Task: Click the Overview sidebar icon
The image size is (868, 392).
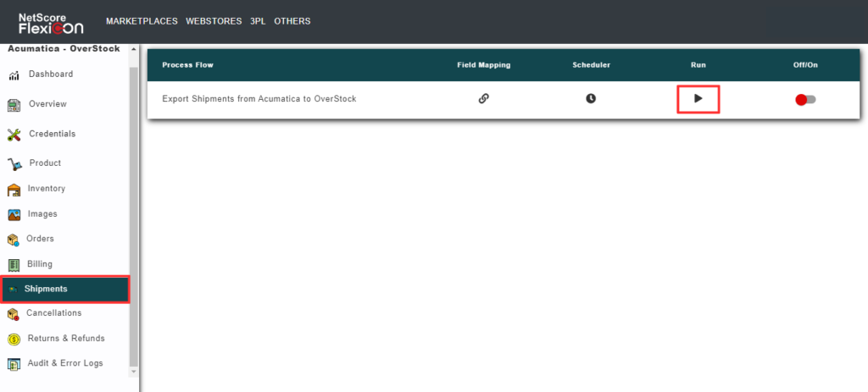Action: point(14,105)
